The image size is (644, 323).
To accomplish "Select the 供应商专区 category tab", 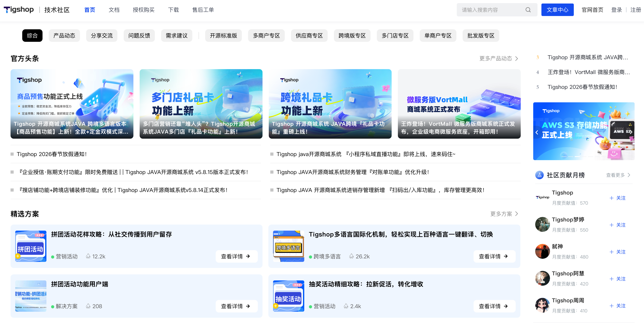I will tap(309, 36).
